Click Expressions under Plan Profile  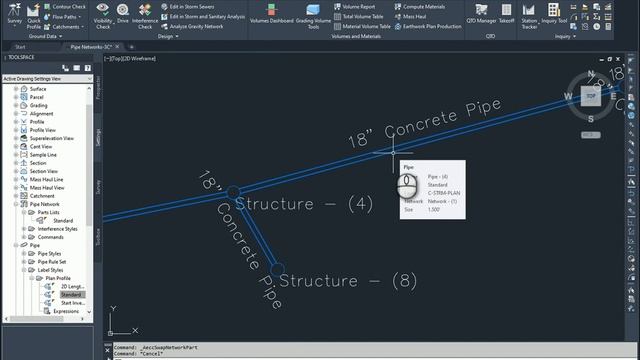tap(66, 311)
